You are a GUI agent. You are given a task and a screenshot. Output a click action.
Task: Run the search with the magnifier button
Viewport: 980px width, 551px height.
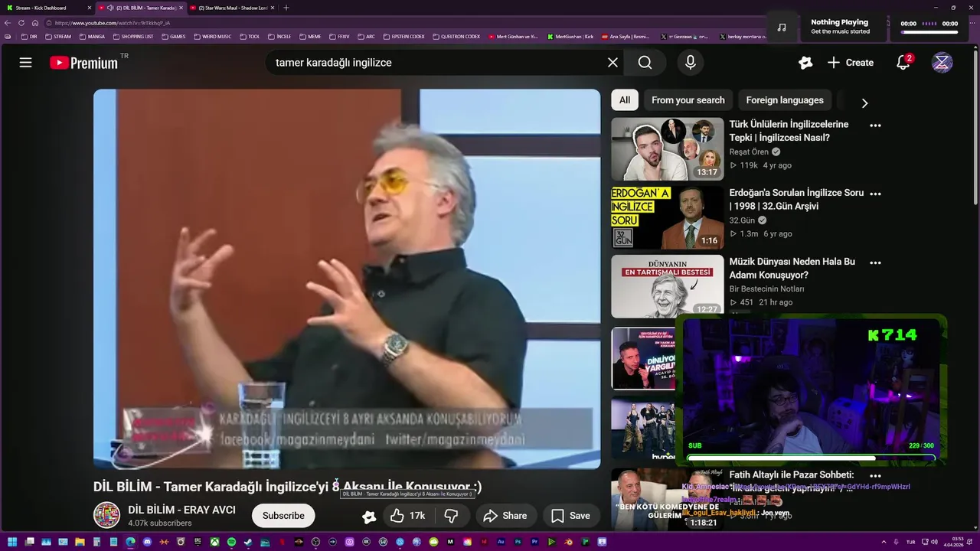point(645,63)
